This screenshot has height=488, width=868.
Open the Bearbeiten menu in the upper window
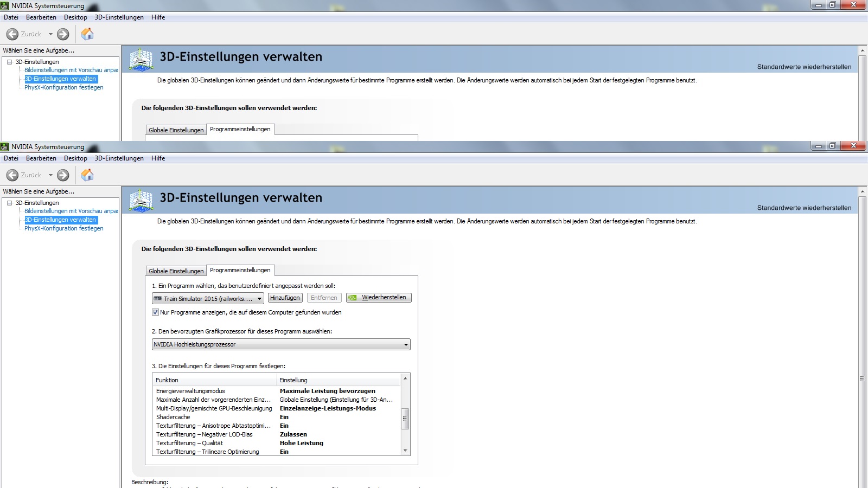(x=41, y=17)
